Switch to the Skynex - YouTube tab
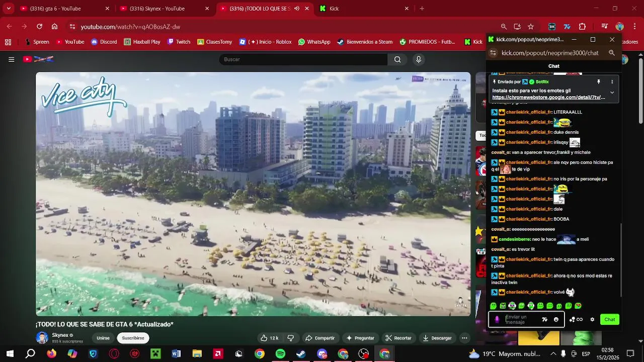Screen dimensions: 644x362 point(165,9)
